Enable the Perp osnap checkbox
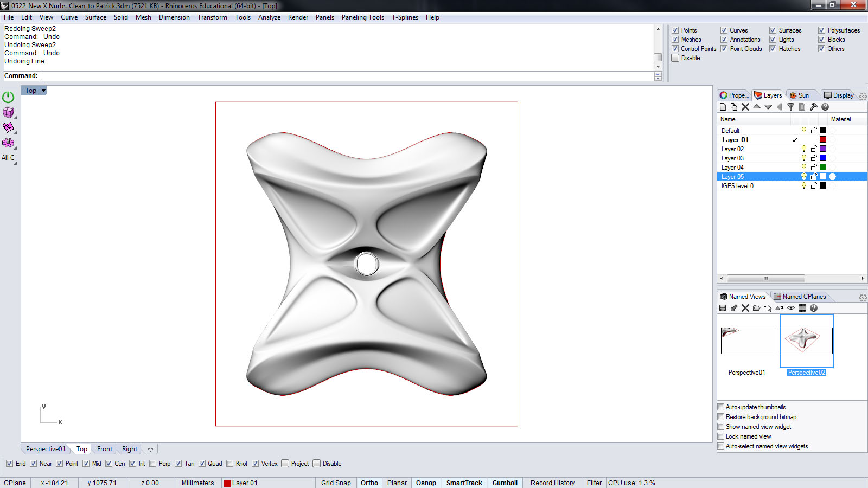The height and width of the screenshot is (488, 868). tap(153, 464)
